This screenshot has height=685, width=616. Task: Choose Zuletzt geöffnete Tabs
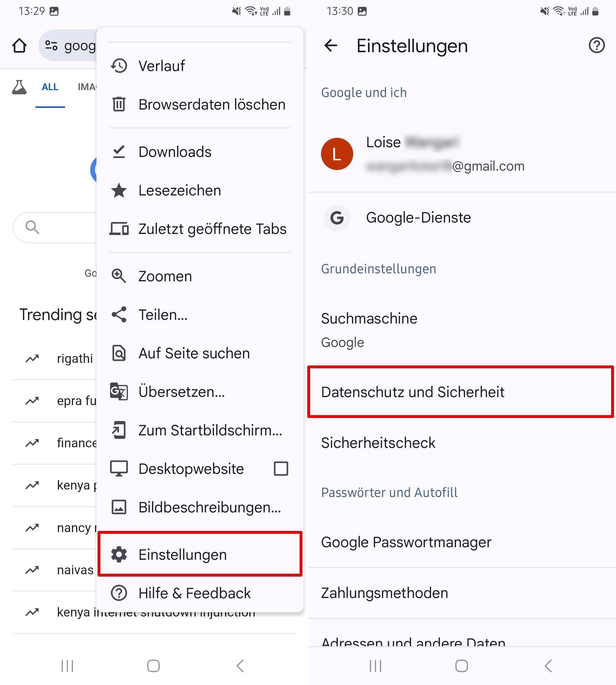(200, 229)
